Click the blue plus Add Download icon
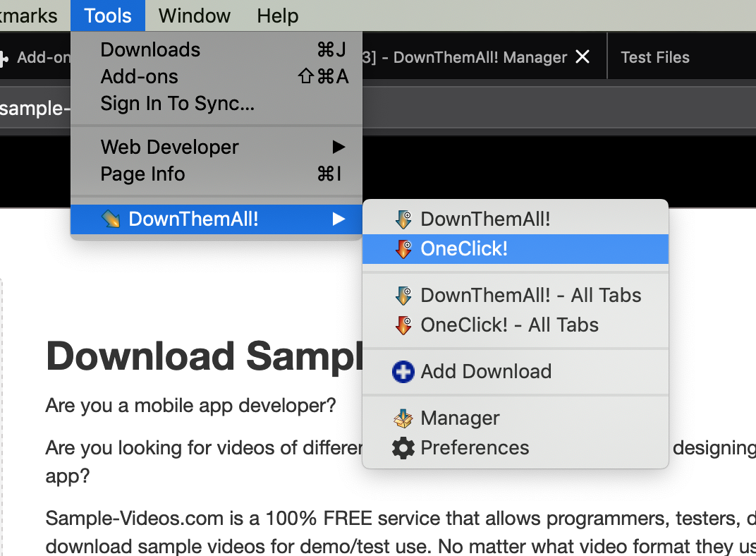Image resolution: width=756 pixels, height=556 pixels. [403, 372]
